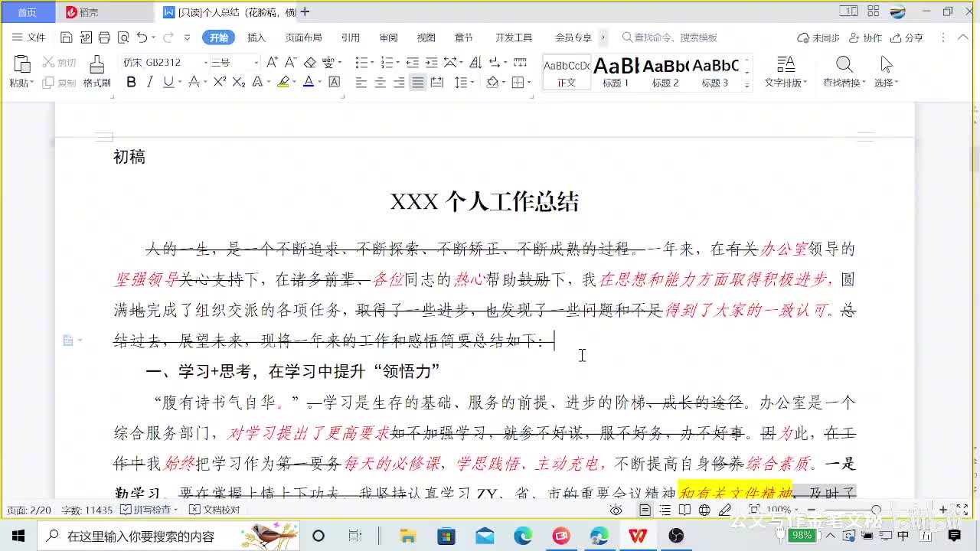Decrease font size with A- icon
The width and height of the screenshot is (980, 551).
(x=290, y=63)
